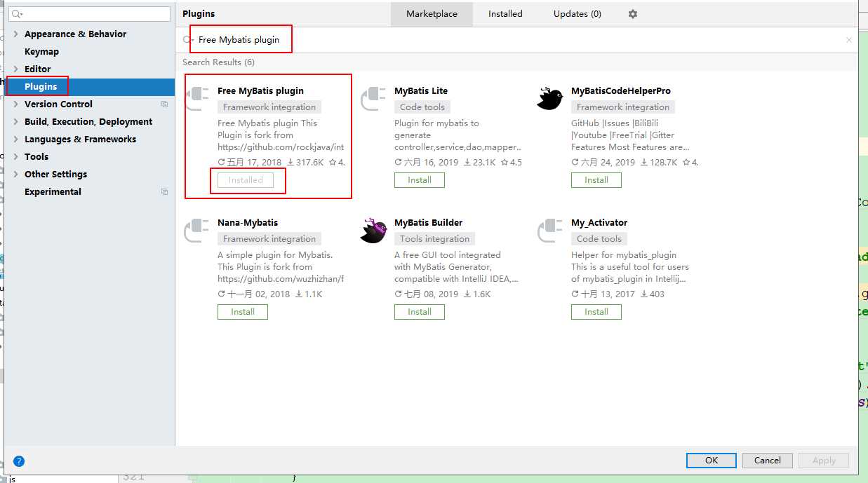Open the Nana-Mybatis plugin title
The width and height of the screenshot is (868, 483).
pos(248,223)
